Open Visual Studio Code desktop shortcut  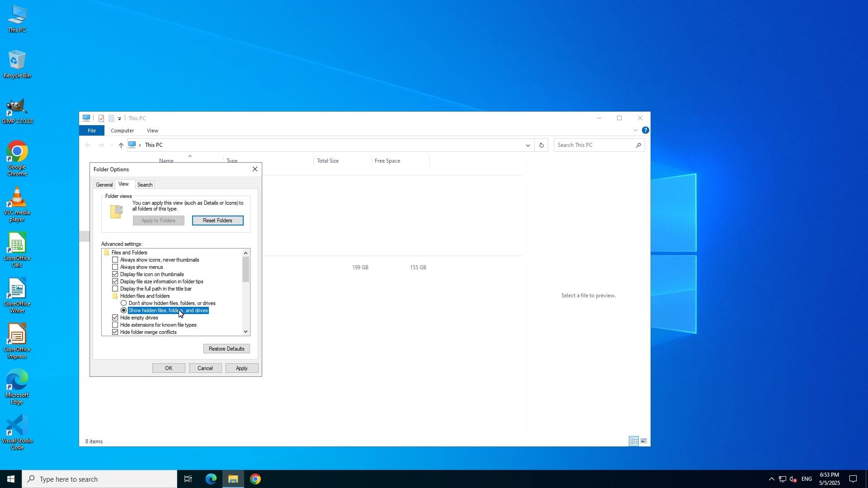[17, 432]
